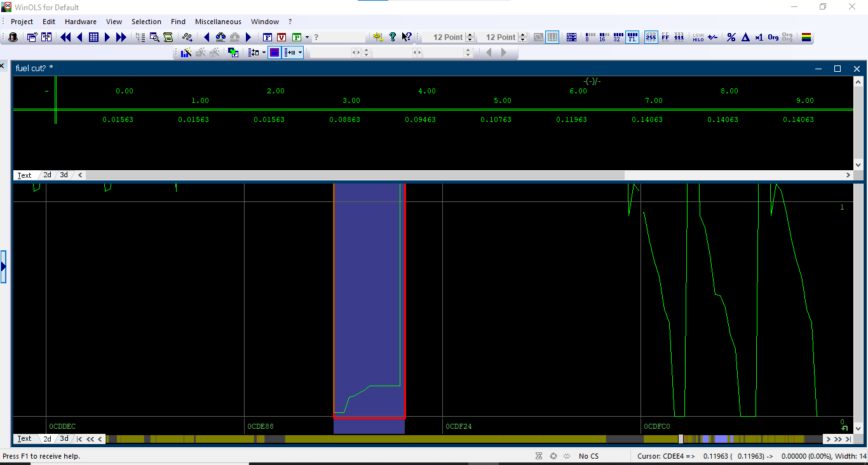Click the LoHi/HiLo byte order icon

coord(698,37)
